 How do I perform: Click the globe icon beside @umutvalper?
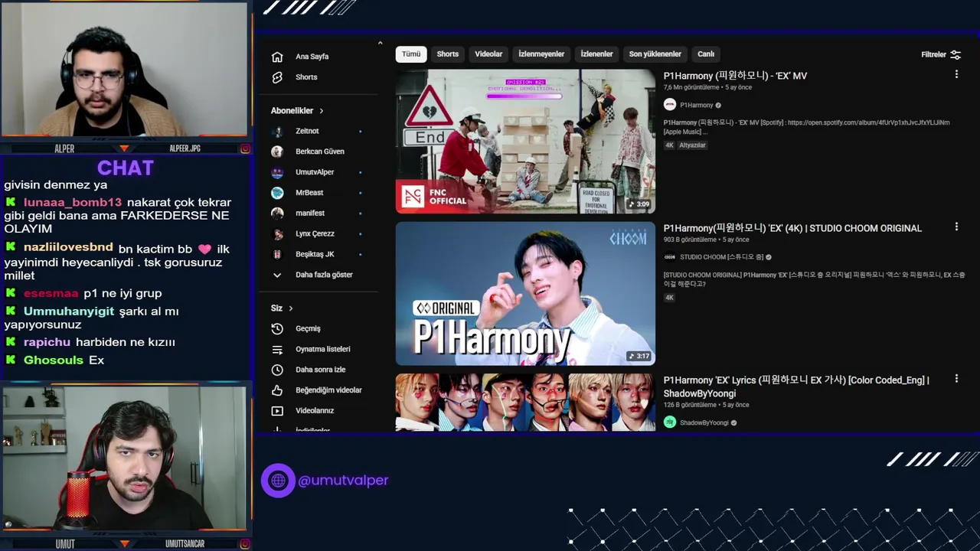pyautogui.click(x=278, y=481)
